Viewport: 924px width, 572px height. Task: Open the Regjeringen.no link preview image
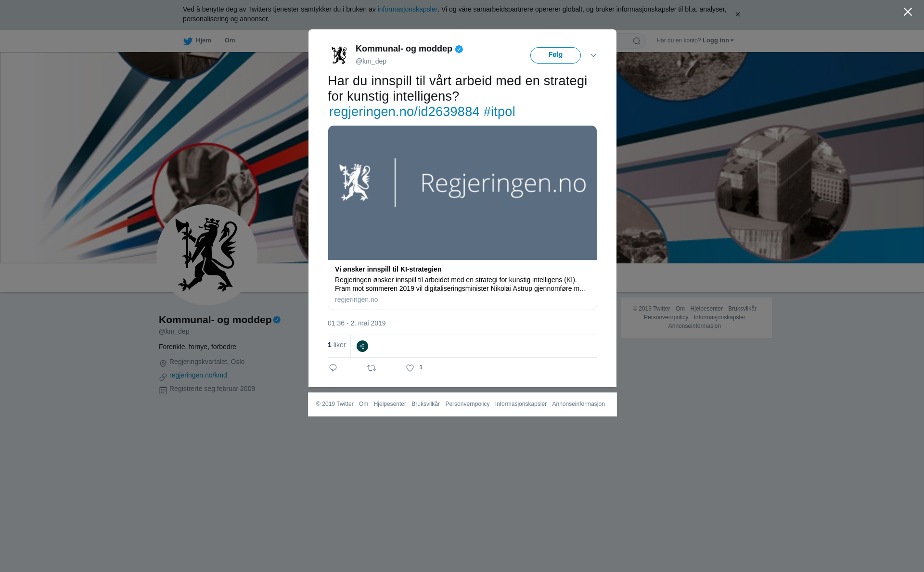tap(462, 193)
